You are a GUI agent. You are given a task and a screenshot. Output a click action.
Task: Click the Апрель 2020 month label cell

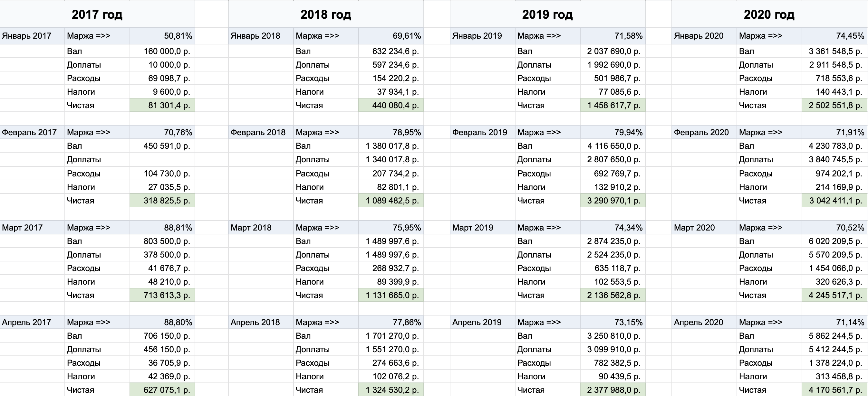point(705,322)
